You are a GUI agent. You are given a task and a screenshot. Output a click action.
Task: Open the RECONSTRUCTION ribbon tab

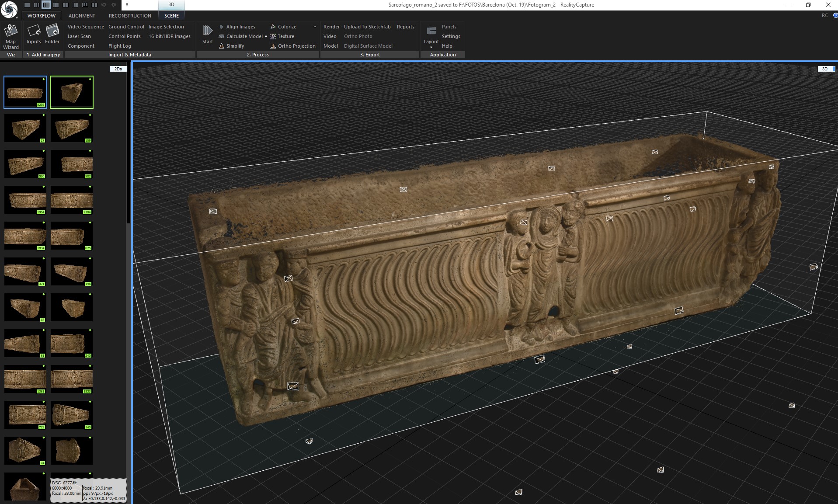pos(130,16)
